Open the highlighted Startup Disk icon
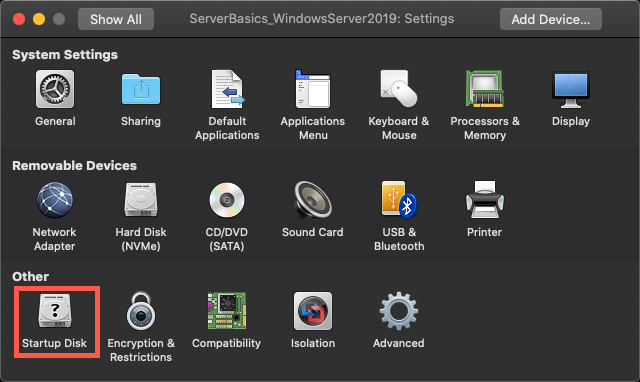The width and height of the screenshot is (640, 382). coord(55,311)
